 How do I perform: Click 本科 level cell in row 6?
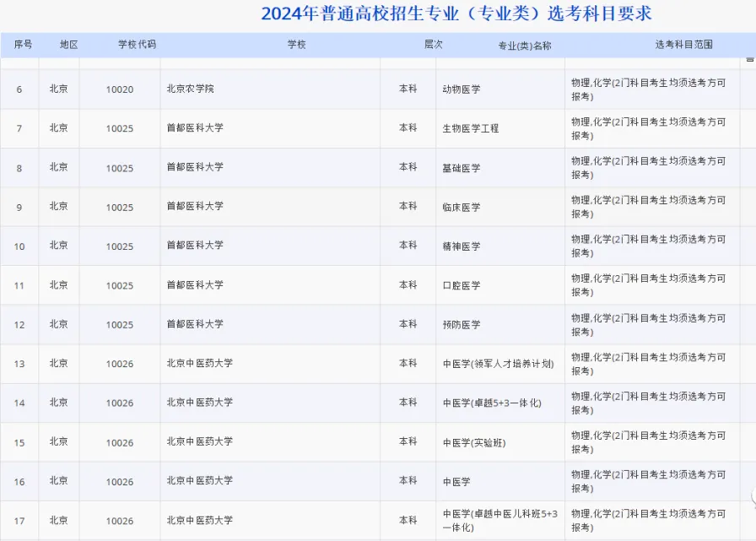pos(408,89)
